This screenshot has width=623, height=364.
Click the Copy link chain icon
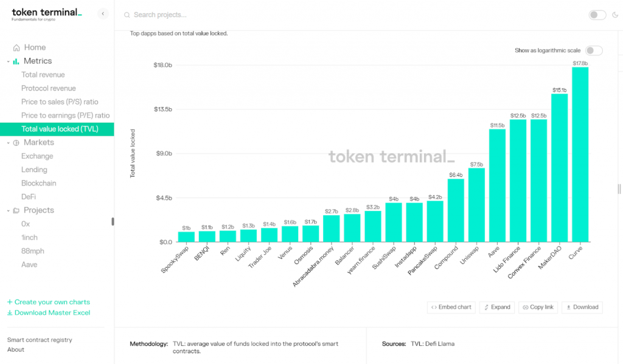pos(524,307)
